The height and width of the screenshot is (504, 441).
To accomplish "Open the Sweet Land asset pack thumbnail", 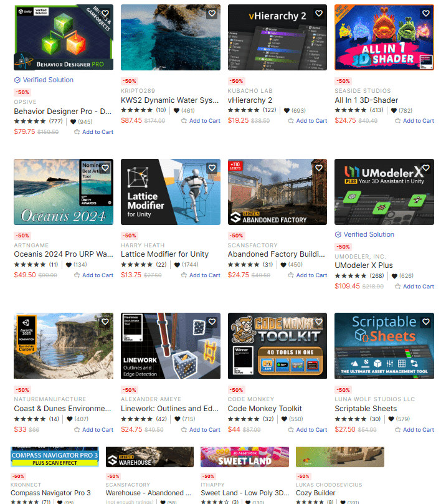I will tap(245, 457).
